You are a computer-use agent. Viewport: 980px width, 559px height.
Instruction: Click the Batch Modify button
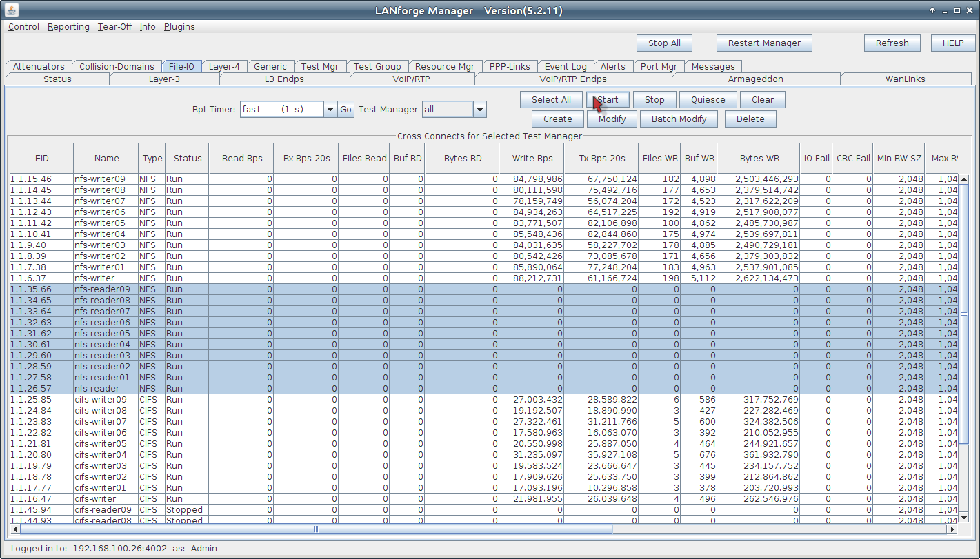click(679, 119)
